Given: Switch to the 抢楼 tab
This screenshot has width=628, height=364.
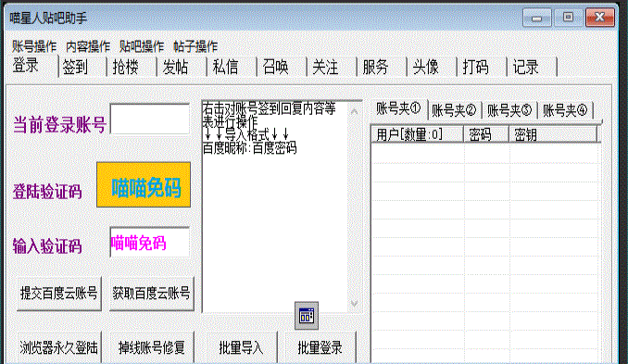Looking at the screenshot, I should click(132, 67).
